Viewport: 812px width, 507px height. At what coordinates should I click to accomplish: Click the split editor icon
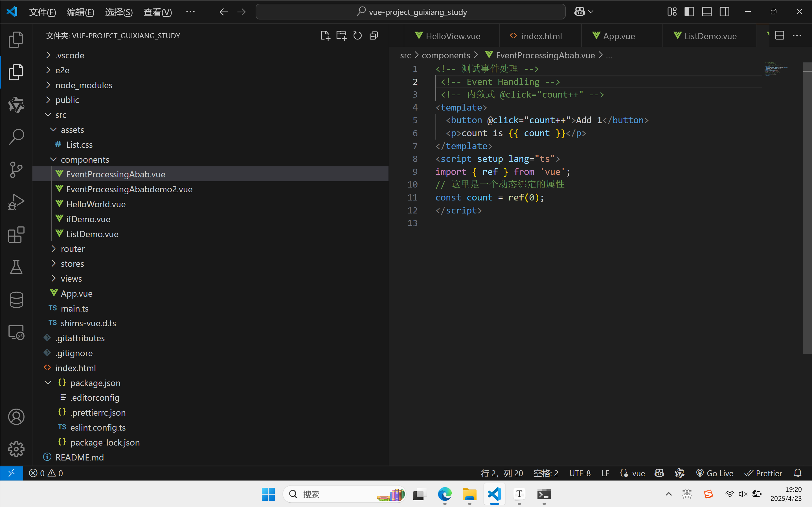(780, 36)
